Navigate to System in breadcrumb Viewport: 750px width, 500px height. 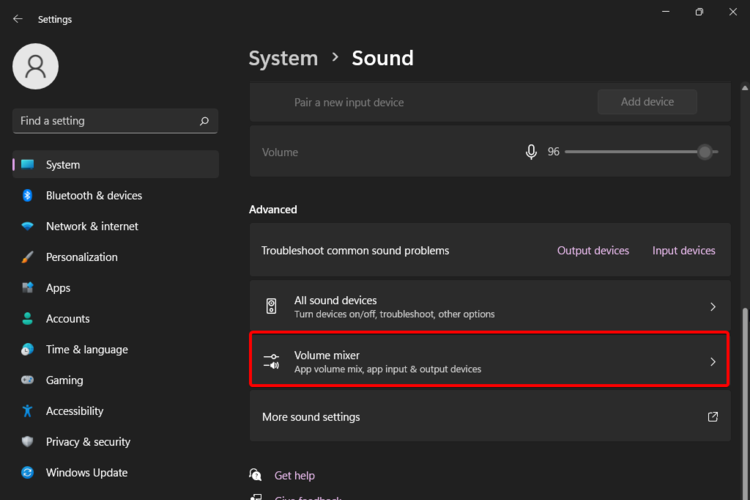pos(283,58)
